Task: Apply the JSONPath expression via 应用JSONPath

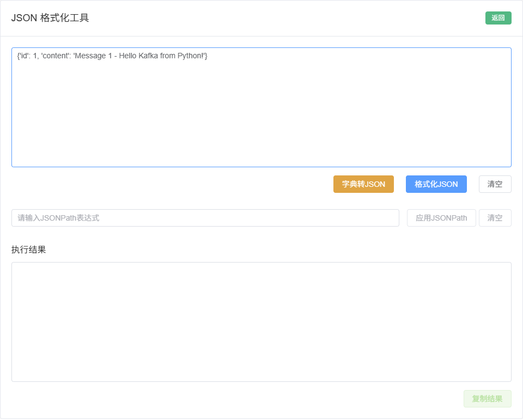Action: [441, 218]
